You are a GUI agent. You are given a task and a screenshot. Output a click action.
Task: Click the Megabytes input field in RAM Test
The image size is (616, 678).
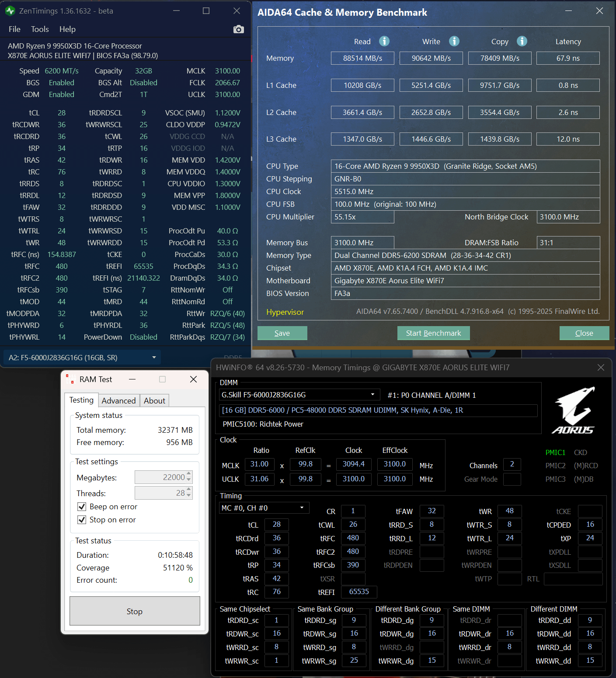[x=164, y=477]
